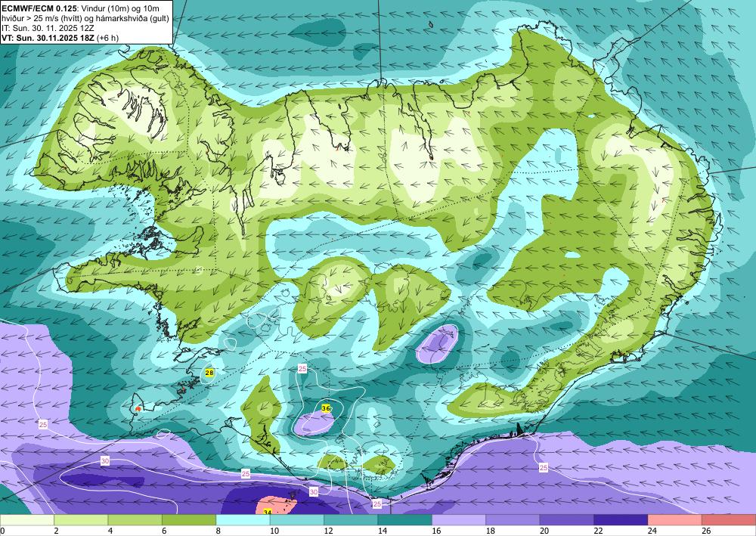This screenshot has width=756, height=536.
Task: Click the 30 contour label beside the 34 marker
Action: coord(314,491)
